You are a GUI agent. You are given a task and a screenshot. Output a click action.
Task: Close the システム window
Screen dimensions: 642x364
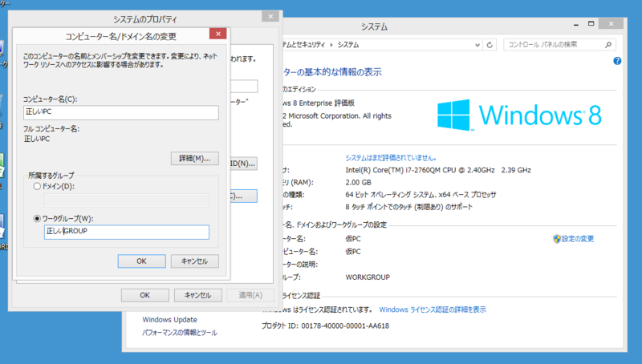tap(611, 24)
